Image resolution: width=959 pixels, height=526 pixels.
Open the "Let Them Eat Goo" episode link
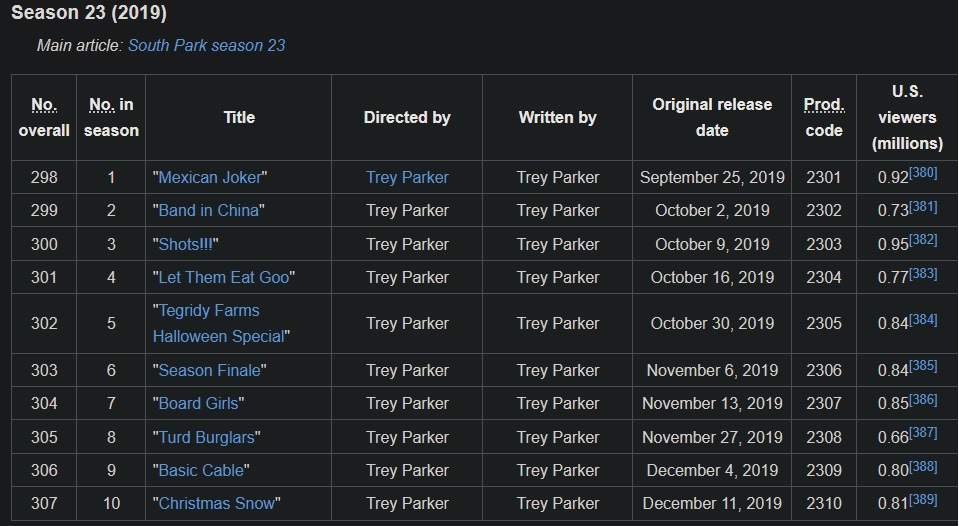point(224,277)
